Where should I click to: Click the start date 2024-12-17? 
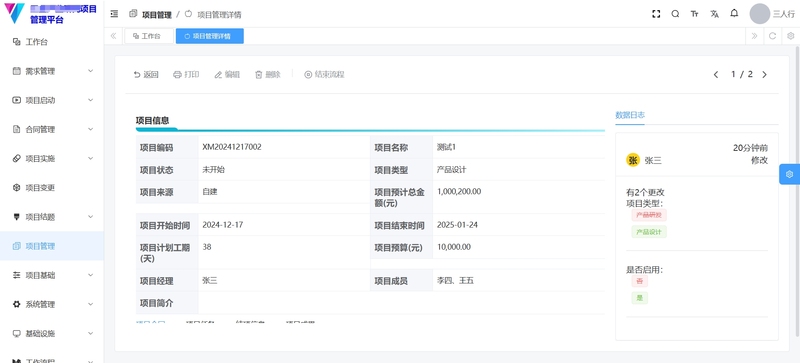coord(222,225)
